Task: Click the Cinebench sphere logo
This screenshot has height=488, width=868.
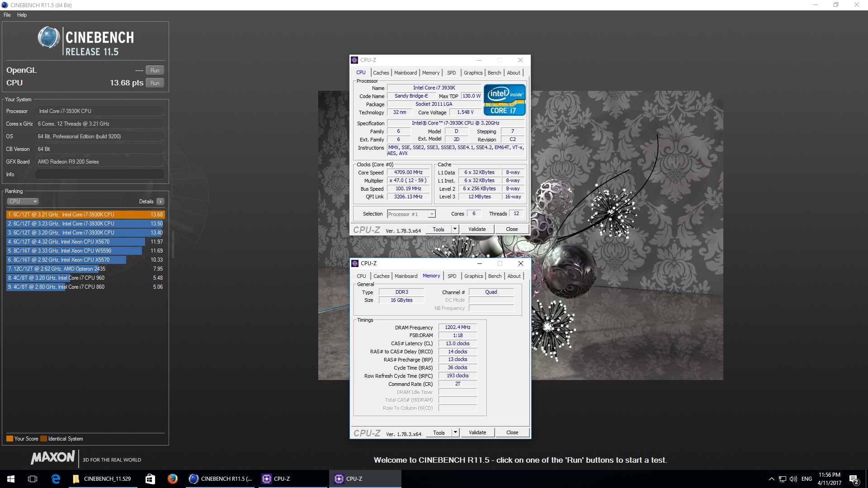Action: [49, 38]
